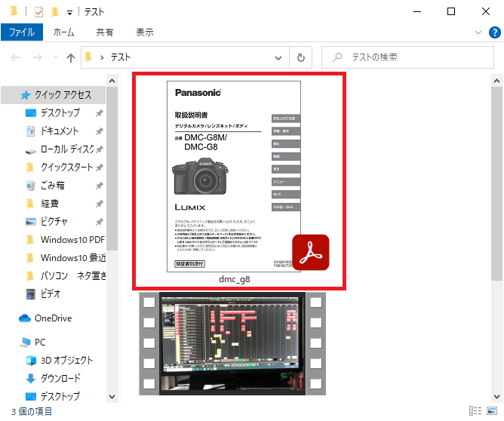The image size is (504, 421).
Task: Open the Windows10 最近 folder
Action: 73,258
